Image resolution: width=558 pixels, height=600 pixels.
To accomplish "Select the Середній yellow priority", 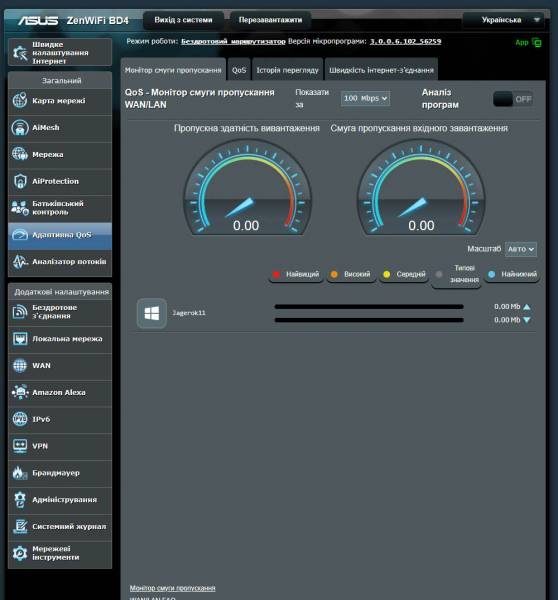I will click(x=405, y=274).
